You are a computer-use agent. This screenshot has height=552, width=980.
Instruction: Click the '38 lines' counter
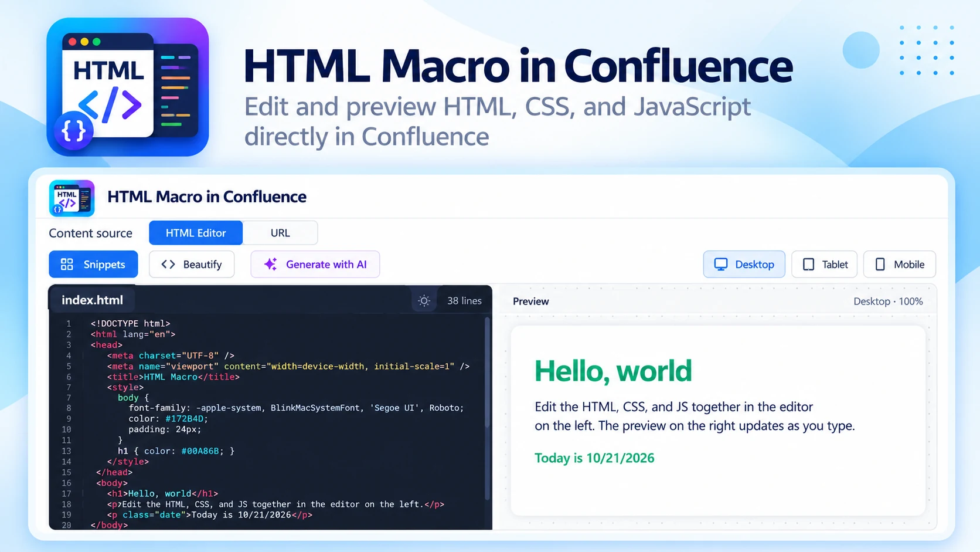click(464, 301)
